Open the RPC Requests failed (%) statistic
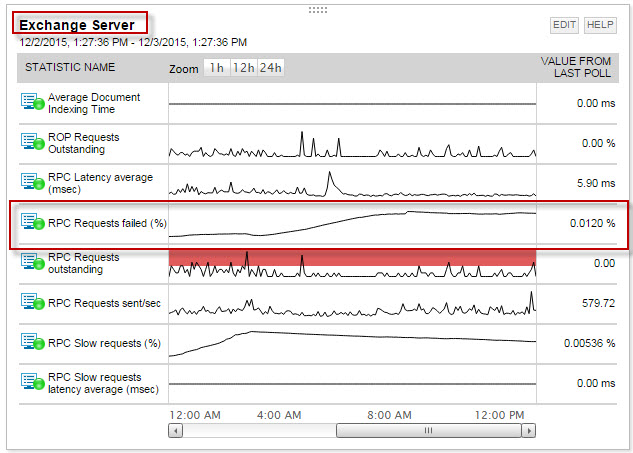The image size is (633, 453). tap(107, 223)
